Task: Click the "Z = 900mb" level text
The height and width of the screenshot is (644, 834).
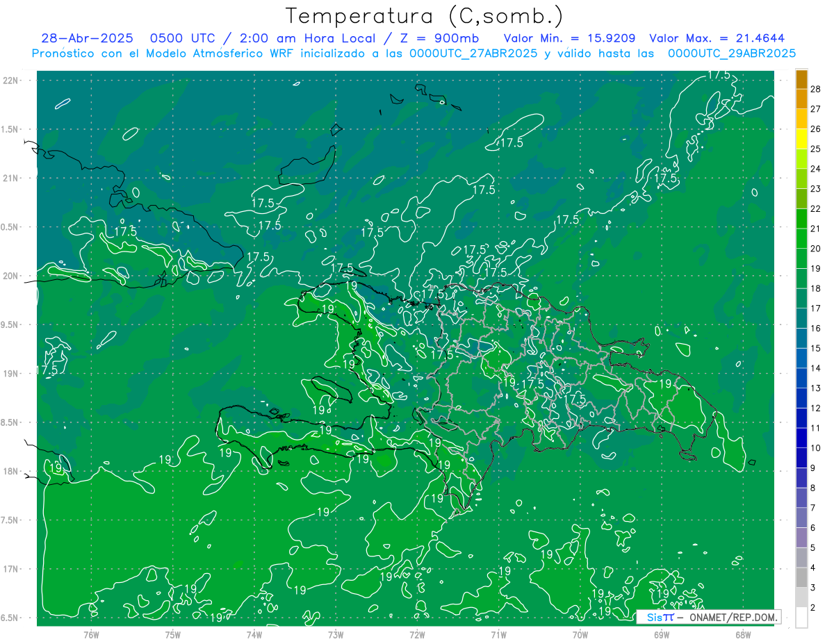Action: pos(441,38)
